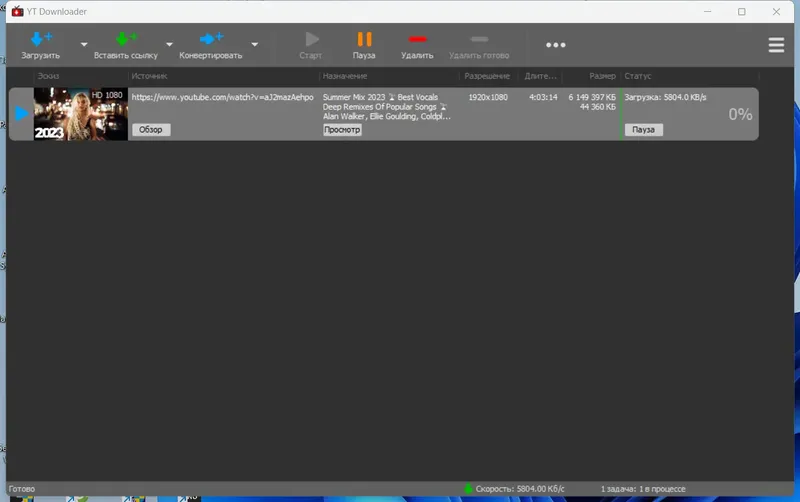Click the Конвертировать convert icon
800x502 pixels.
(x=211, y=39)
